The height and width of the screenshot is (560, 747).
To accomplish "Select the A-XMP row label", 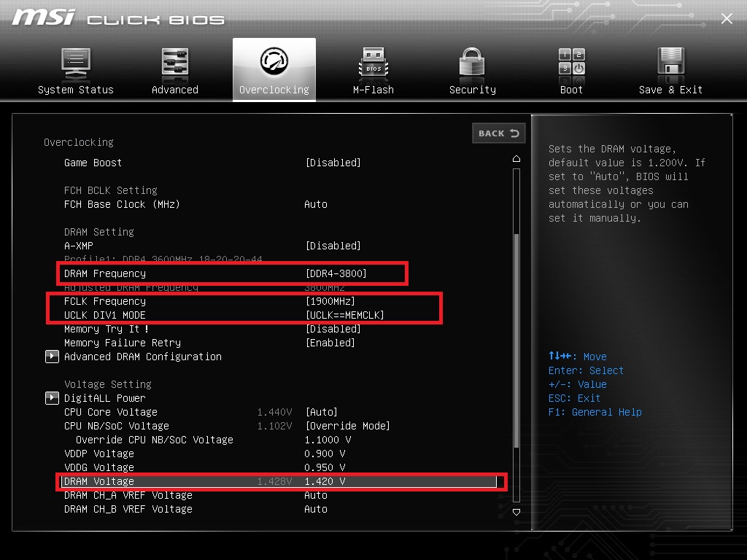I will (x=79, y=246).
